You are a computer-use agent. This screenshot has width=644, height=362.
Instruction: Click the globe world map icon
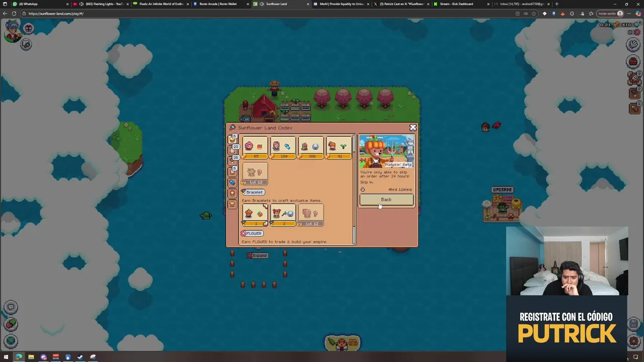[11, 341]
